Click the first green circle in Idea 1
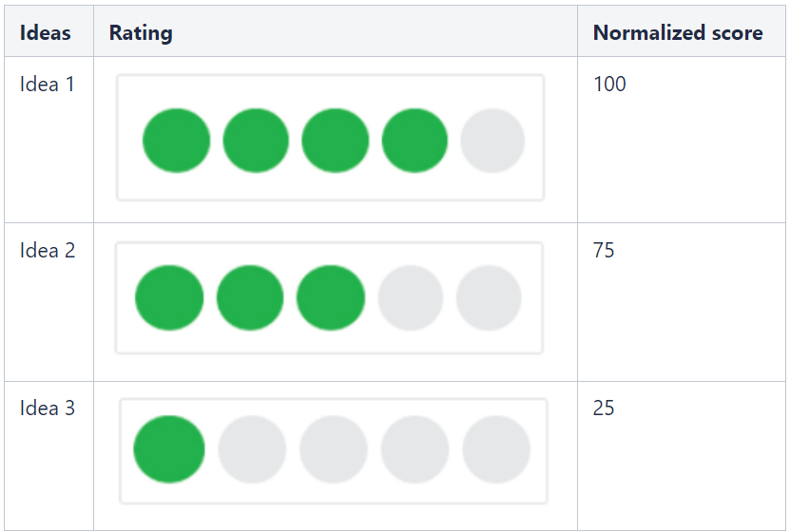 (x=177, y=141)
